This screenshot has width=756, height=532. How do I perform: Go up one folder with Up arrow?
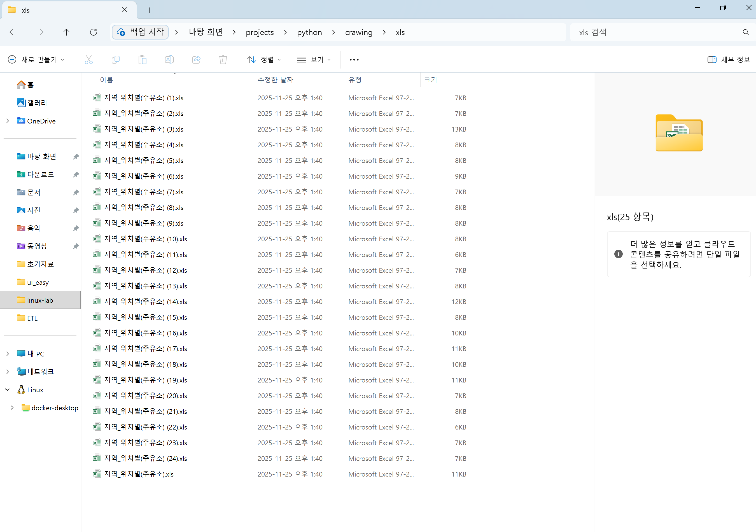pos(66,32)
